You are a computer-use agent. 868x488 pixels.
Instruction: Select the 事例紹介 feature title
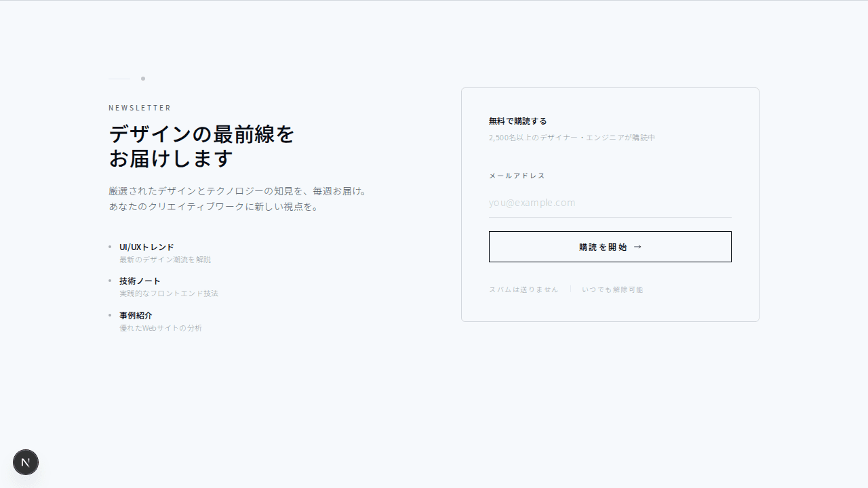tap(136, 315)
